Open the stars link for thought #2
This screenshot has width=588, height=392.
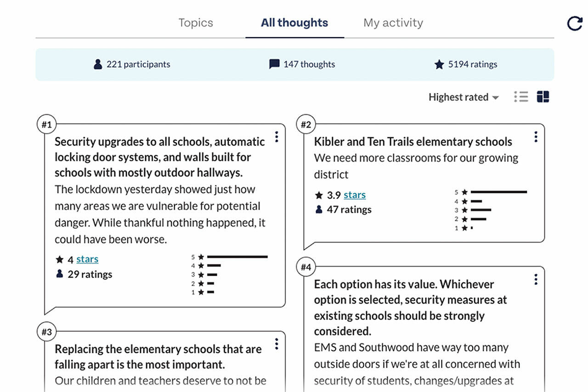click(355, 195)
